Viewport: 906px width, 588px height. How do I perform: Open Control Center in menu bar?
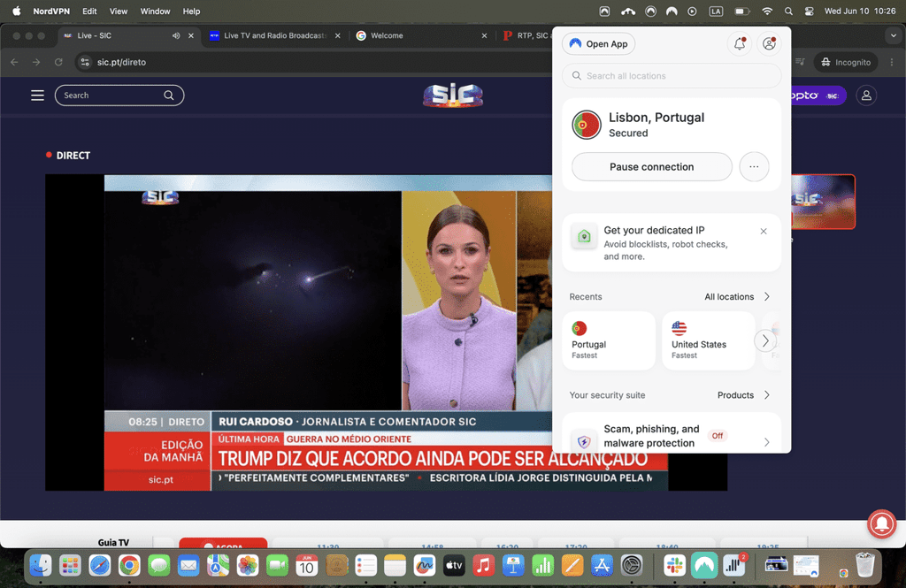click(x=809, y=11)
